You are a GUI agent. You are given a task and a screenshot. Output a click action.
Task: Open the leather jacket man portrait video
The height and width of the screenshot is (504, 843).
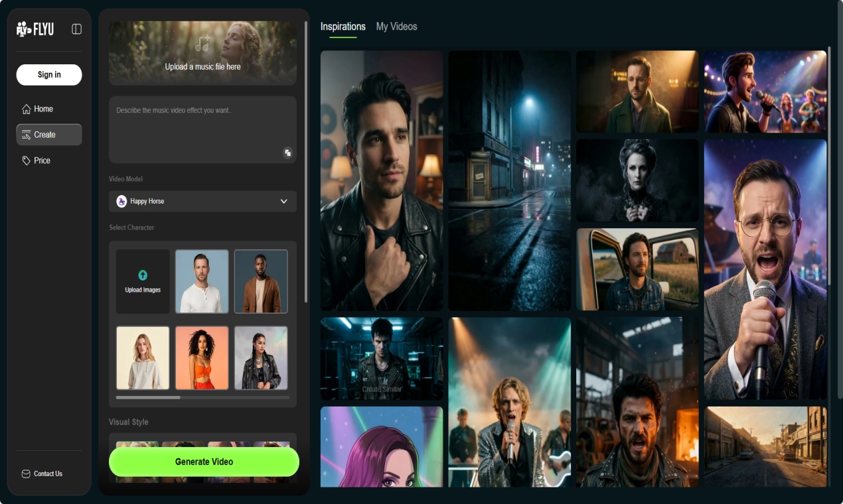(382, 181)
